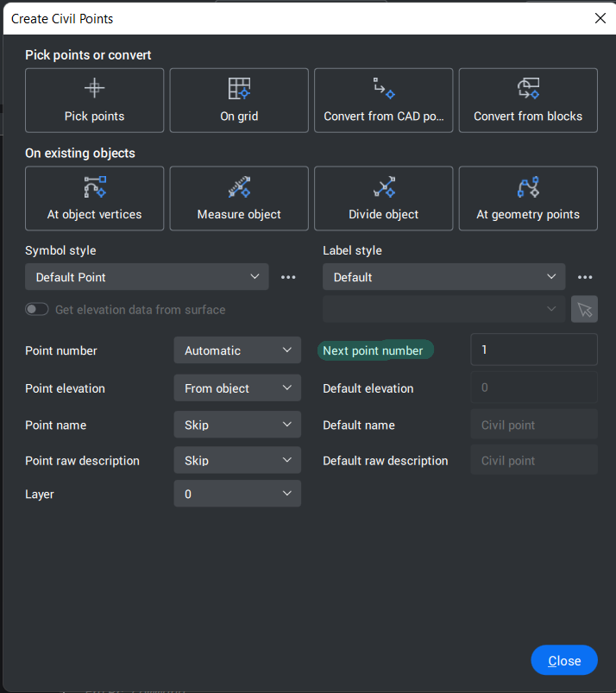The height and width of the screenshot is (693, 616).
Task: Click the Next point number input field
Action: [533, 350]
